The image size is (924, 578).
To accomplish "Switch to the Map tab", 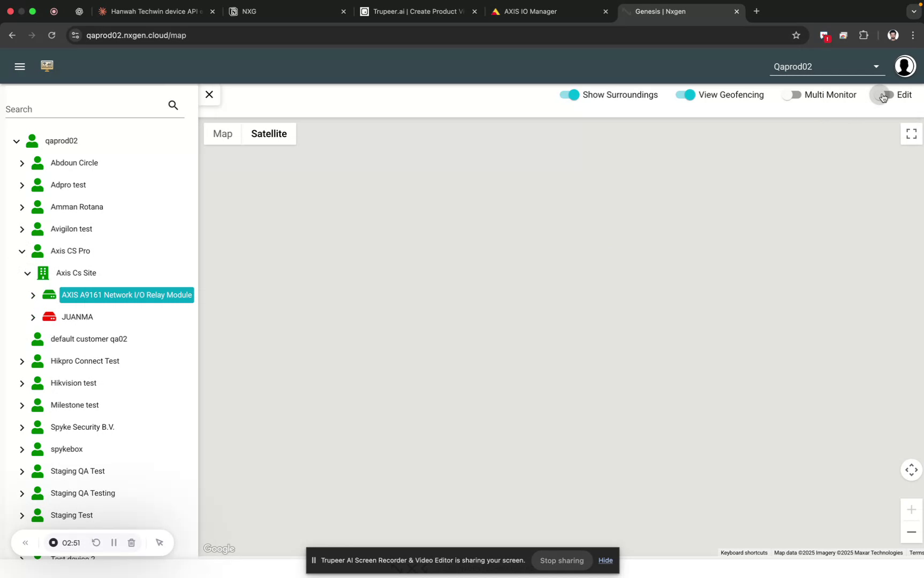I will [223, 134].
